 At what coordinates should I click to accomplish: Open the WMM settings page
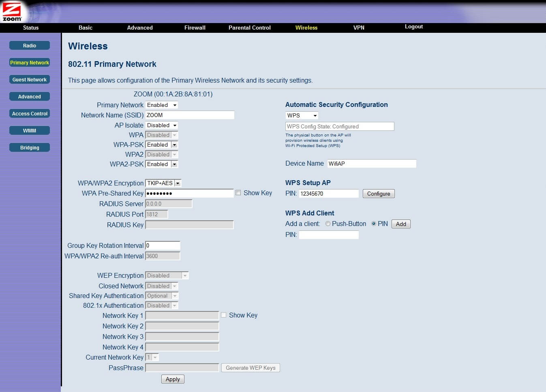tap(30, 131)
